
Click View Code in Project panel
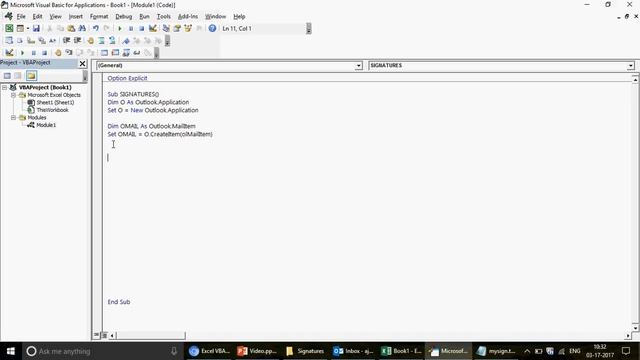(x=7, y=76)
